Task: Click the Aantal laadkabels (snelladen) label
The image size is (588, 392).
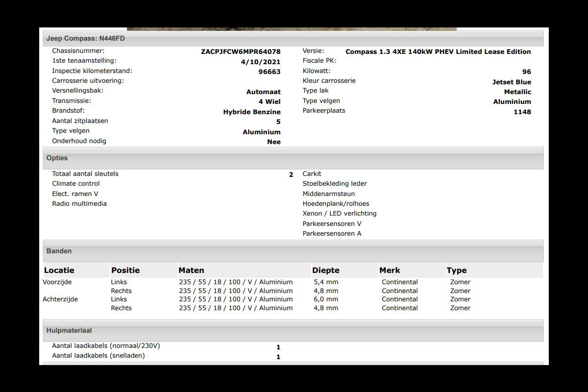Action: [98, 356]
